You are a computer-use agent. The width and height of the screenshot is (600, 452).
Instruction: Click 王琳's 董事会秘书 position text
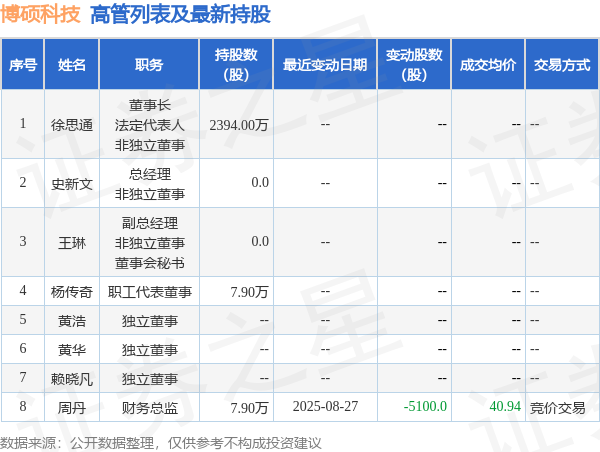[150, 263]
